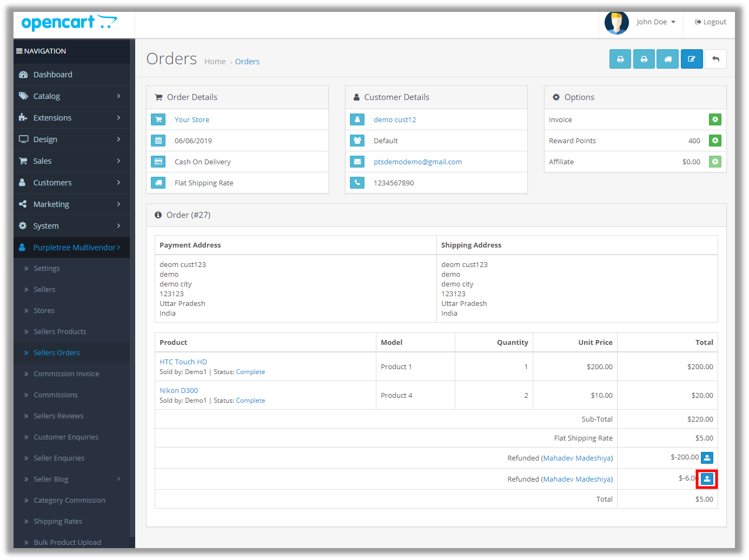This screenshot has height=560, width=749.
Task: Generate invoice with green gear button
Action: (x=715, y=119)
